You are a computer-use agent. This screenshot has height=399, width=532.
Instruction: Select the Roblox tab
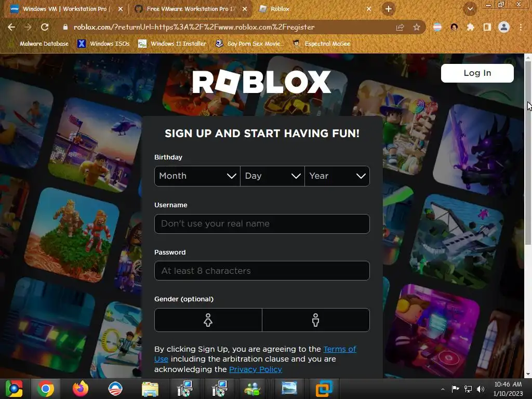(x=314, y=9)
